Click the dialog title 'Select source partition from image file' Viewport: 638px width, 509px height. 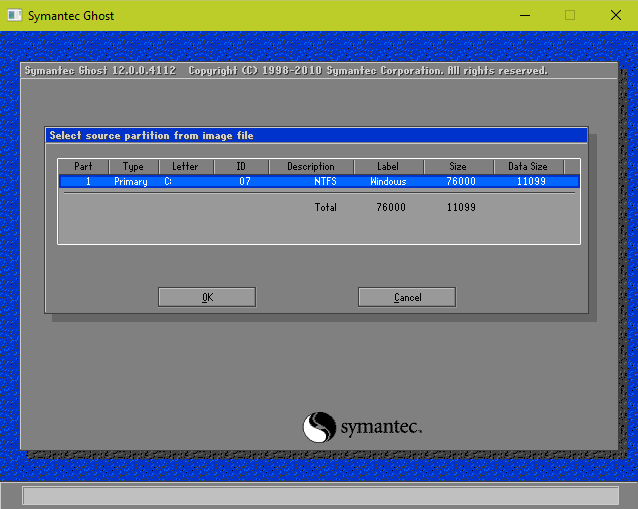[151, 135]
